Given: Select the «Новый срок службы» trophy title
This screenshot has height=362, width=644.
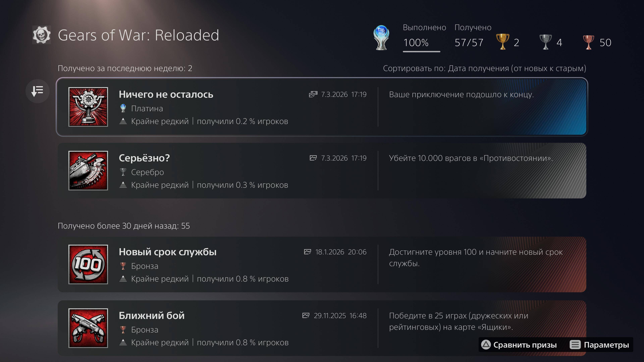Looking at the screenshot, I should click(x=168, y=252).
